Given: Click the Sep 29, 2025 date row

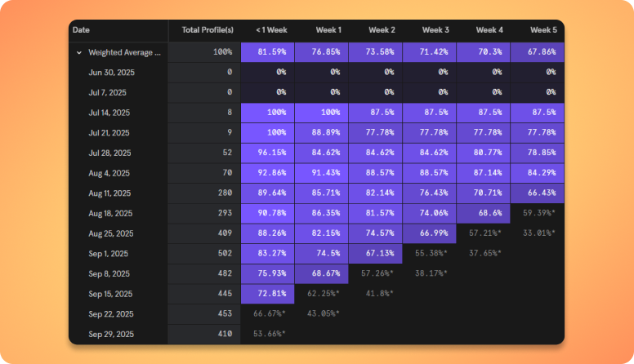Looking at the screenshot, I should coord(110,334).
